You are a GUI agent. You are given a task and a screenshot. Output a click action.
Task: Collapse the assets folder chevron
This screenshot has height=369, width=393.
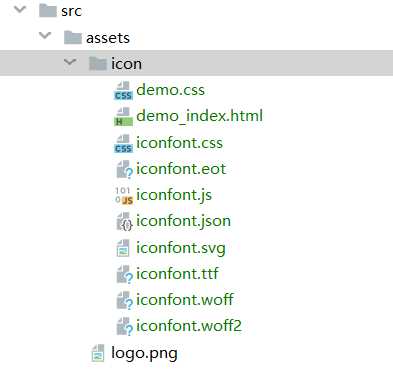pyautogui.click(x=45, y=35)
